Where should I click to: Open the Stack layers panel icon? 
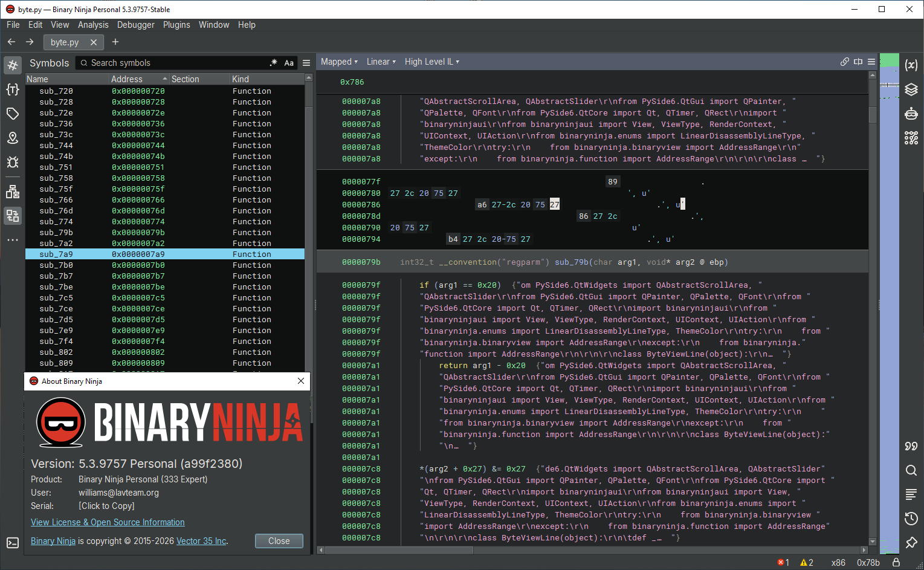coord(911,89)
